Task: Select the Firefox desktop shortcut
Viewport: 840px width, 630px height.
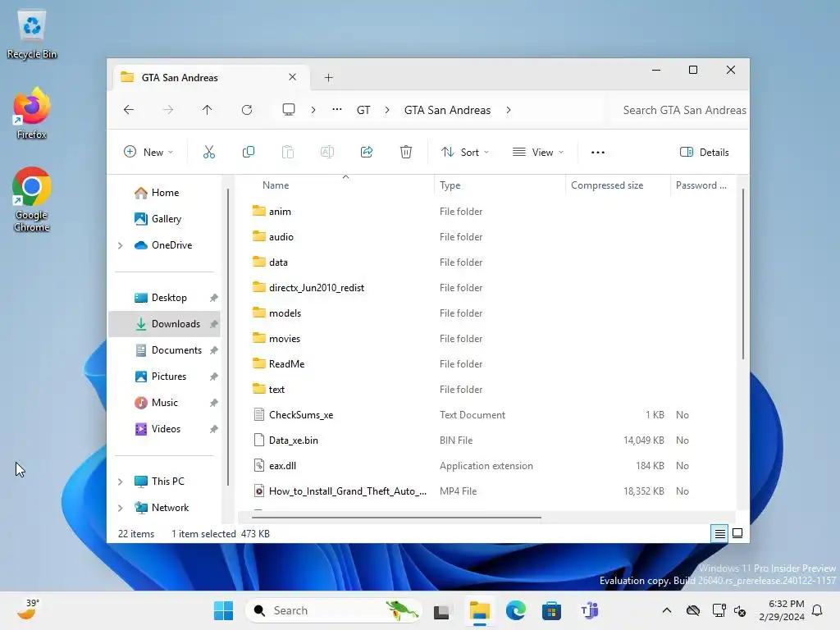Action: point(32,113)
